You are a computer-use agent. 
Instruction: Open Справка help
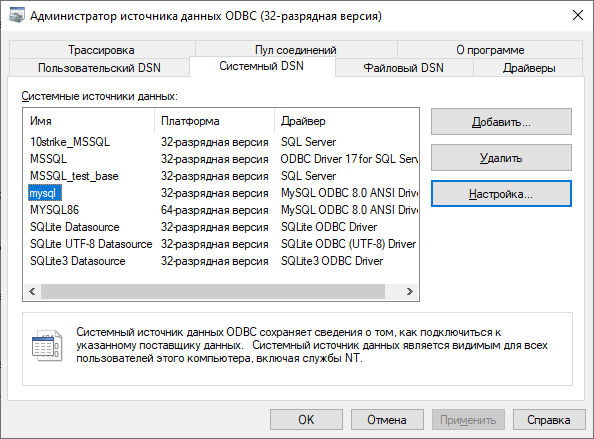click(x=549, y=420)
